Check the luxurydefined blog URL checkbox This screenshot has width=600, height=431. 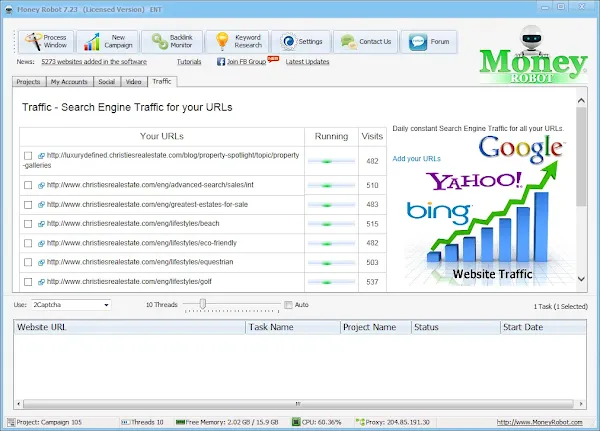pyautogui.click(x=28, y=155)
